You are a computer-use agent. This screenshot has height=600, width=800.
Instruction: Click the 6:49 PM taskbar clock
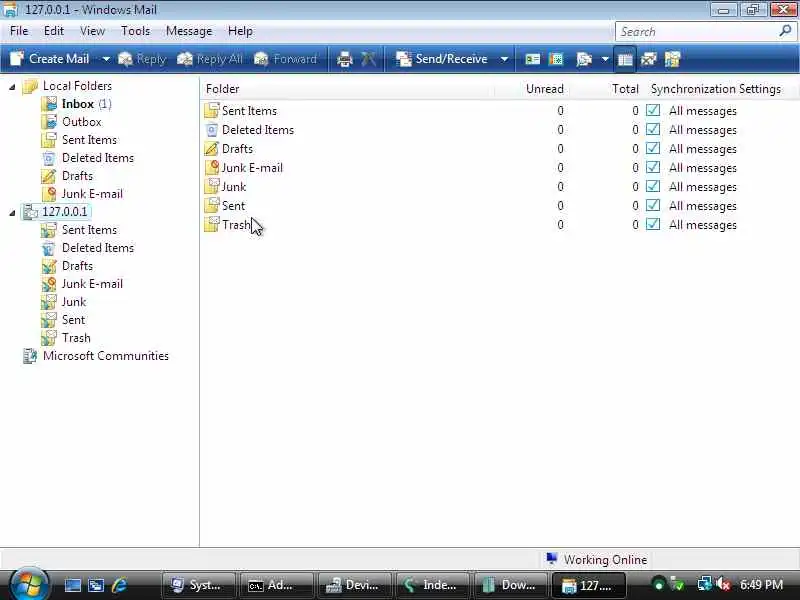pyautogui.click(x=761, y=585)
